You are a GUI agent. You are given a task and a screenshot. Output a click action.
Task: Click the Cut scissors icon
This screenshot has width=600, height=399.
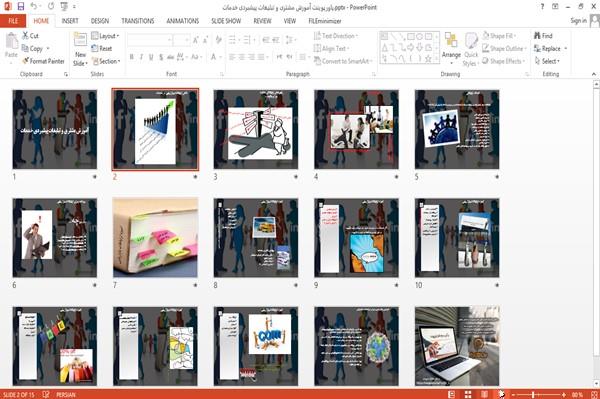[25, 36]
